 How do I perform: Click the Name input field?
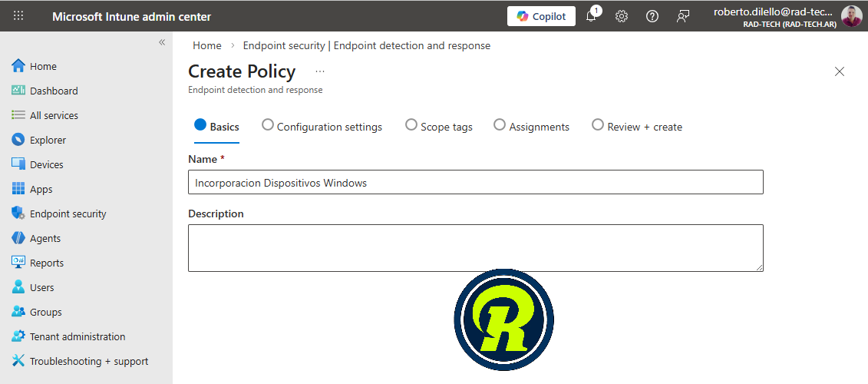pyautogui.click(x=475, y=183)
